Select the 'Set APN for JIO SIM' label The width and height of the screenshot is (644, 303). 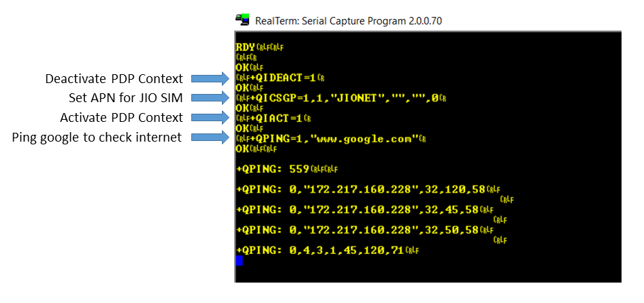pos(126,98)
